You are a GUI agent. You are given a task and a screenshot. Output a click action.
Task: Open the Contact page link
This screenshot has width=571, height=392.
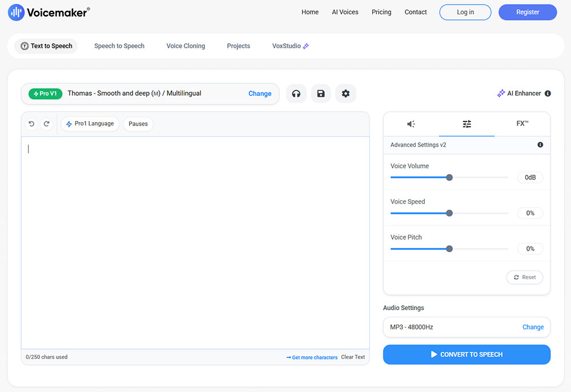click(416, 12)
